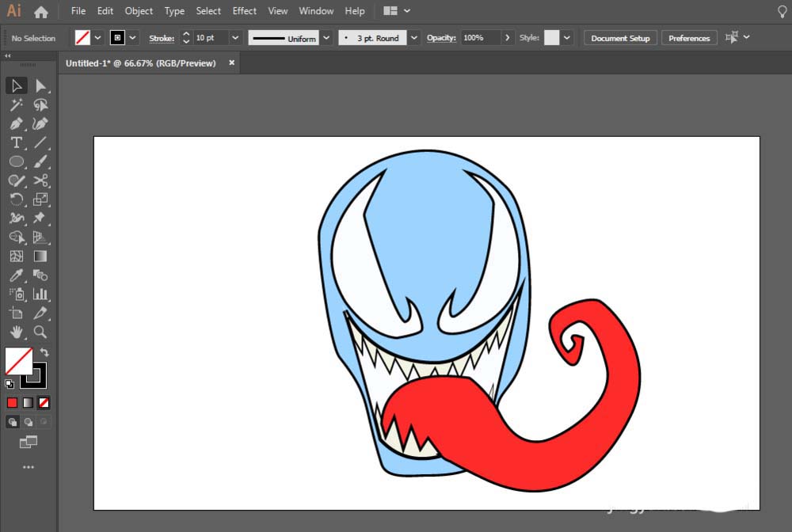Select the Pen tool
The image size is (792, 532).
[x=16, y=123]
